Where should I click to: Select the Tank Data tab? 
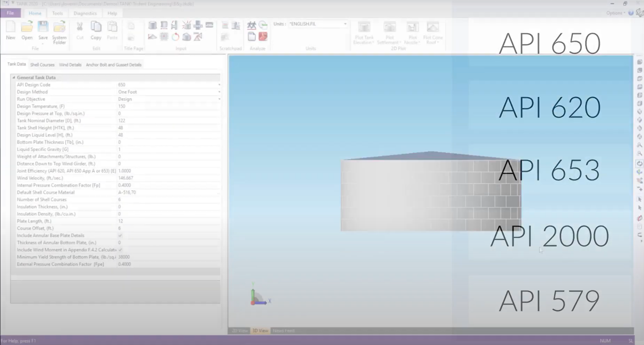[16, 64]
